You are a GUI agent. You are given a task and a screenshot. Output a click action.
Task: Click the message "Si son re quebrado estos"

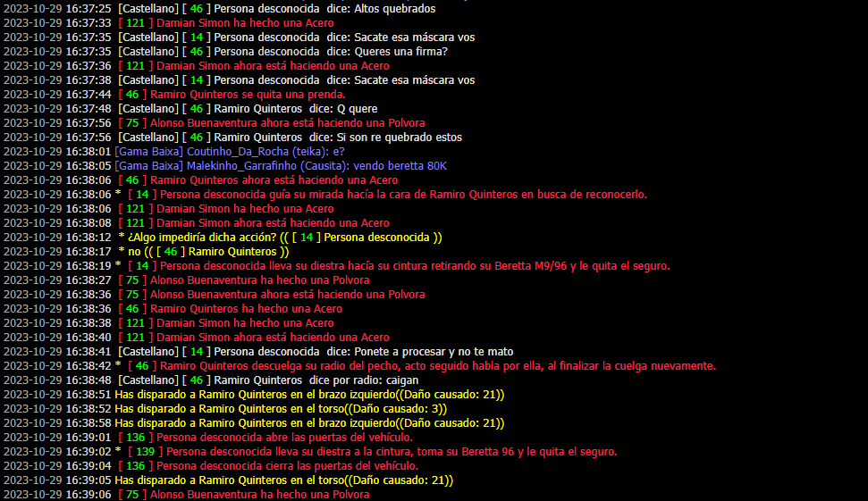click(x=232, y=138)
